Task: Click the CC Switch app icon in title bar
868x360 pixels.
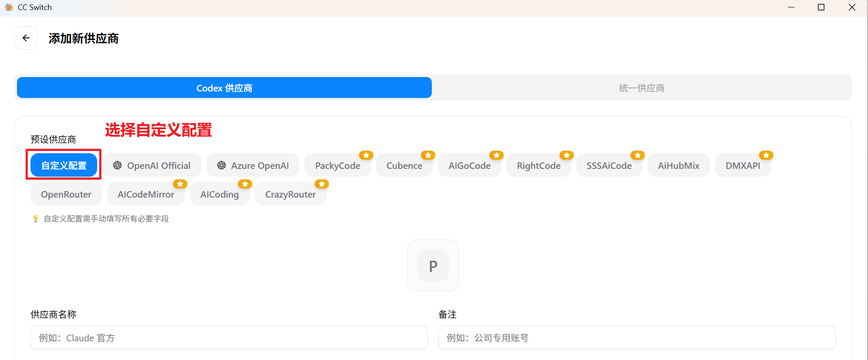Action: pos(9,7)
